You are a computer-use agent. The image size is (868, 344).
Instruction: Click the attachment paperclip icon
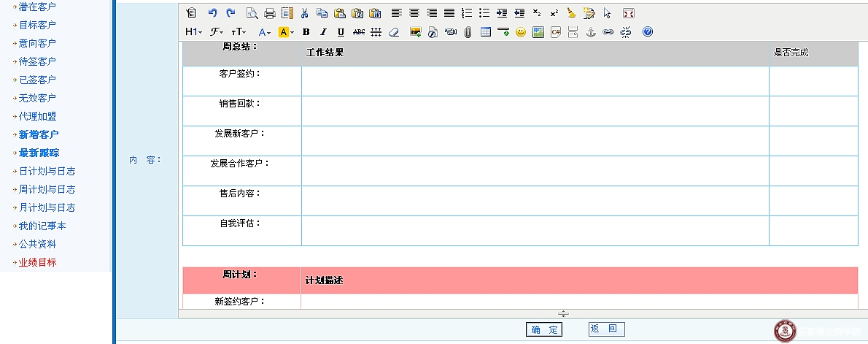[468, 32]
